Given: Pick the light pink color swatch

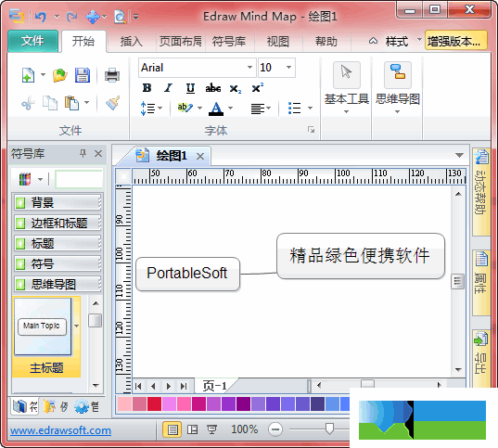Looking at the screenshot, I should point(124,403).
